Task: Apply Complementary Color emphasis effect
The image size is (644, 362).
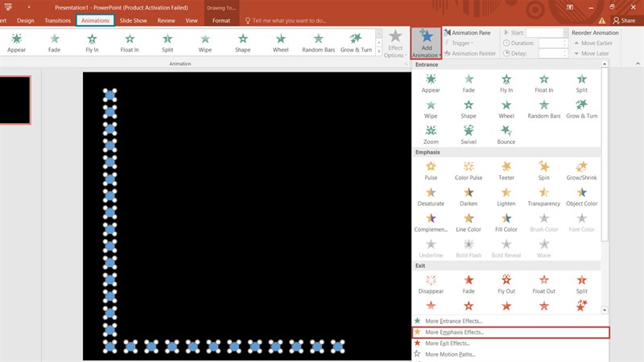Action: pos(431,223)
